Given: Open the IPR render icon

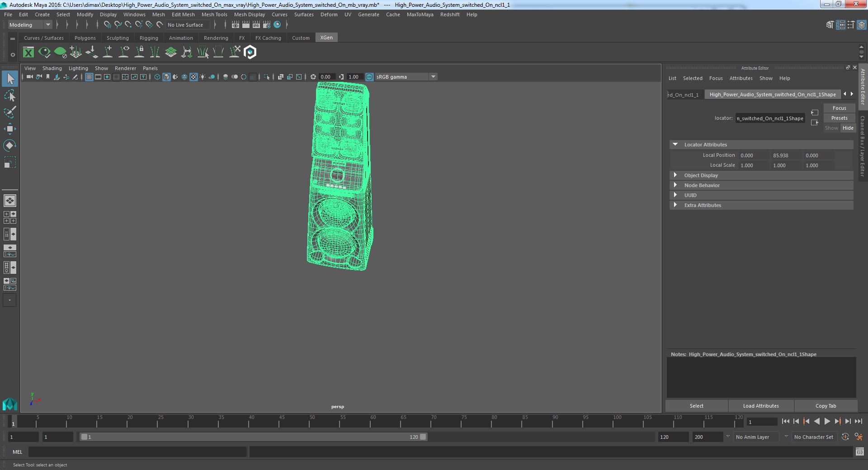Looking at the screenshot, I should tap(256, 25).
